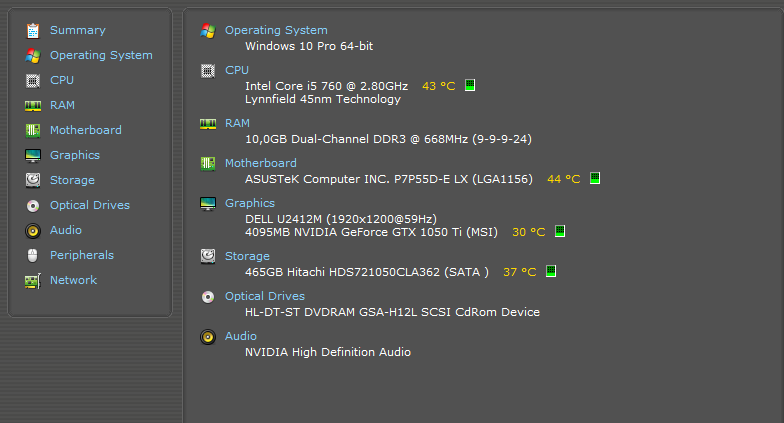
Task: Open the Summary section in sidebar
Action: click(77, 30)
